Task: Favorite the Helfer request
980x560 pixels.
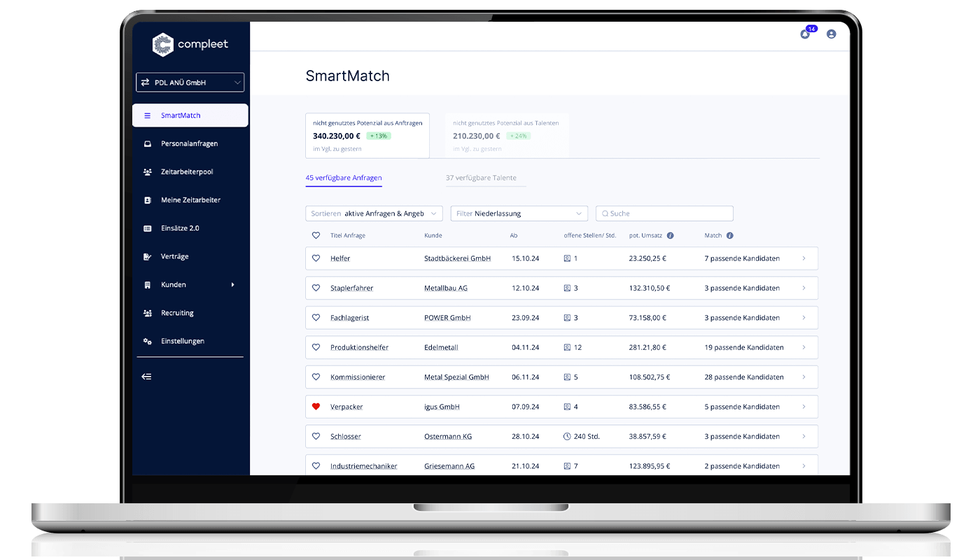Action: click(x=316, y=258)
